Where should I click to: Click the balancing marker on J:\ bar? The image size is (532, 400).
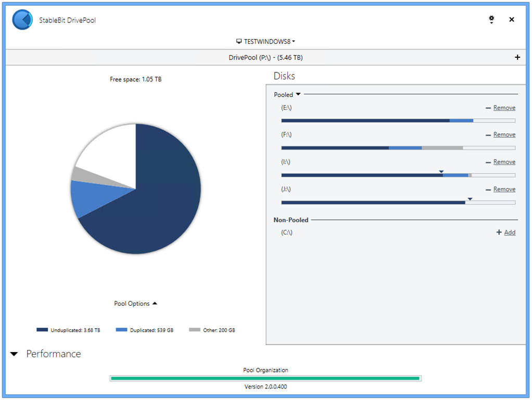coord(470,198)
